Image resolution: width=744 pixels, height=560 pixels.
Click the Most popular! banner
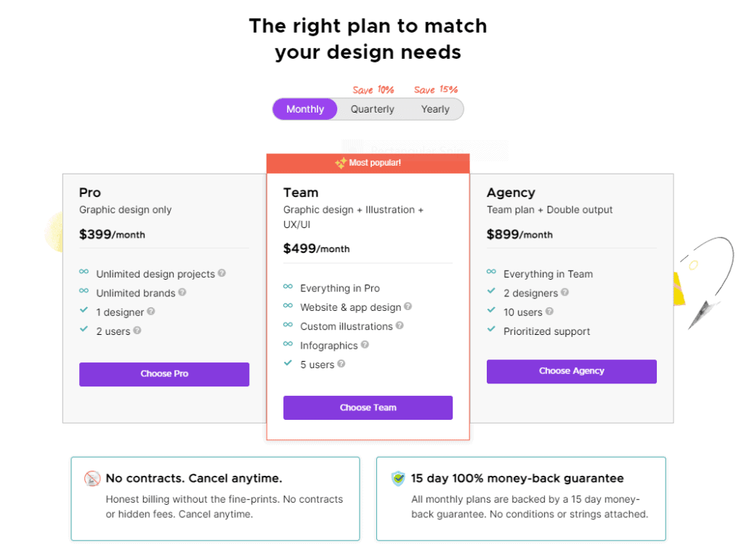[368, 163]
